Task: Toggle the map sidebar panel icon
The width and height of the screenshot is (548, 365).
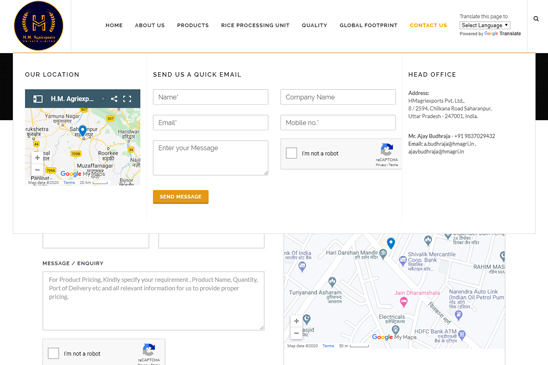Action: point(38,99)
